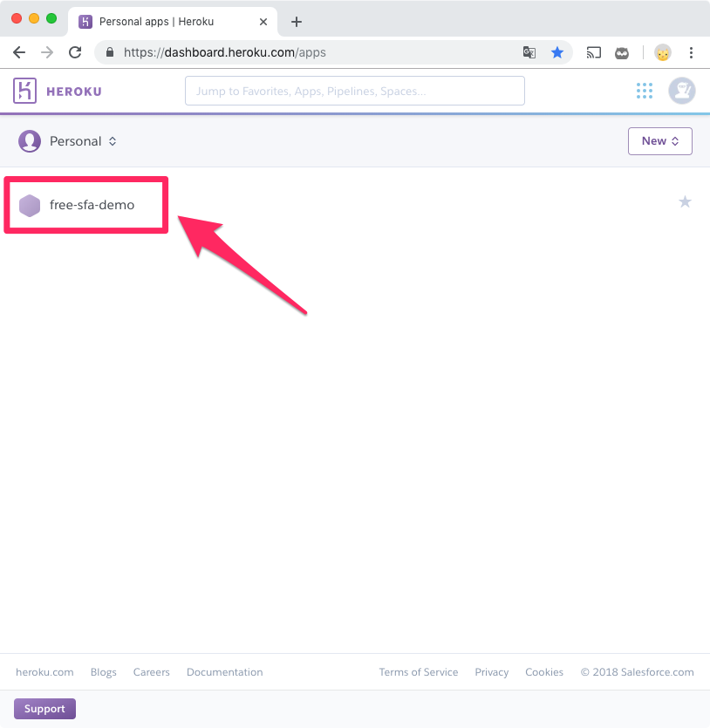Click the green fullscreen window button
Image resolution: width=710 pixels, height=728 pixels.
51,18
